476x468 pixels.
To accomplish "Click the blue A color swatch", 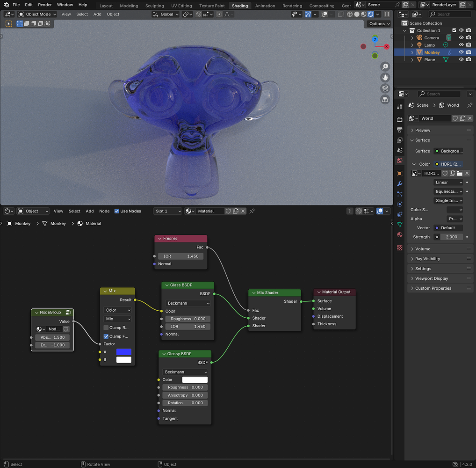I will pos(124,352).
